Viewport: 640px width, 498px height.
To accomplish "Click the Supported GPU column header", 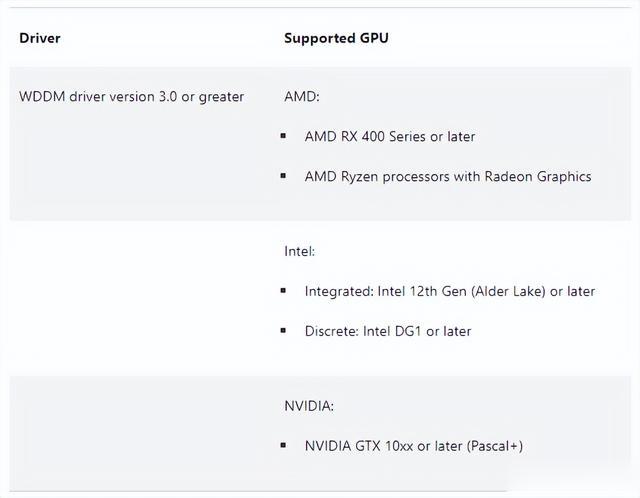I will click(336, 38).
